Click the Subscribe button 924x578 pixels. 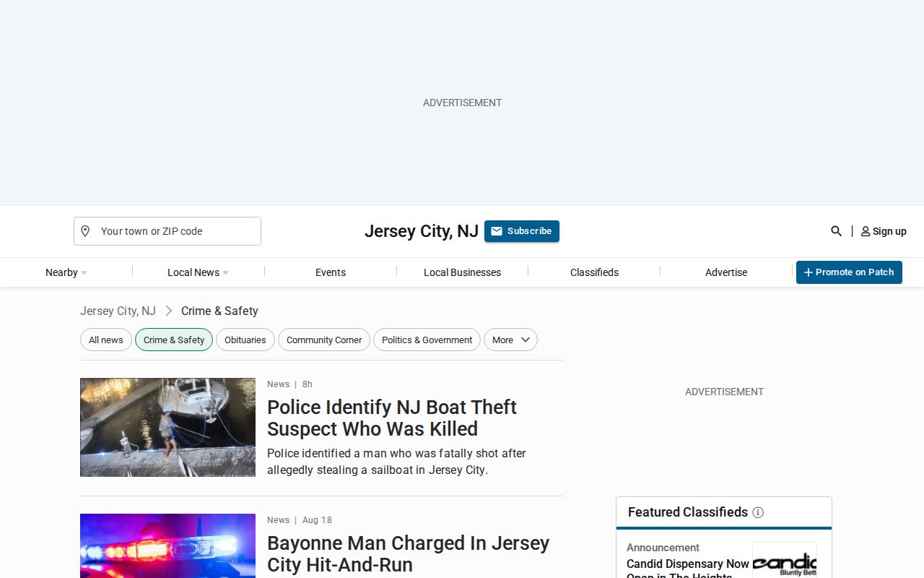(522, 231)
